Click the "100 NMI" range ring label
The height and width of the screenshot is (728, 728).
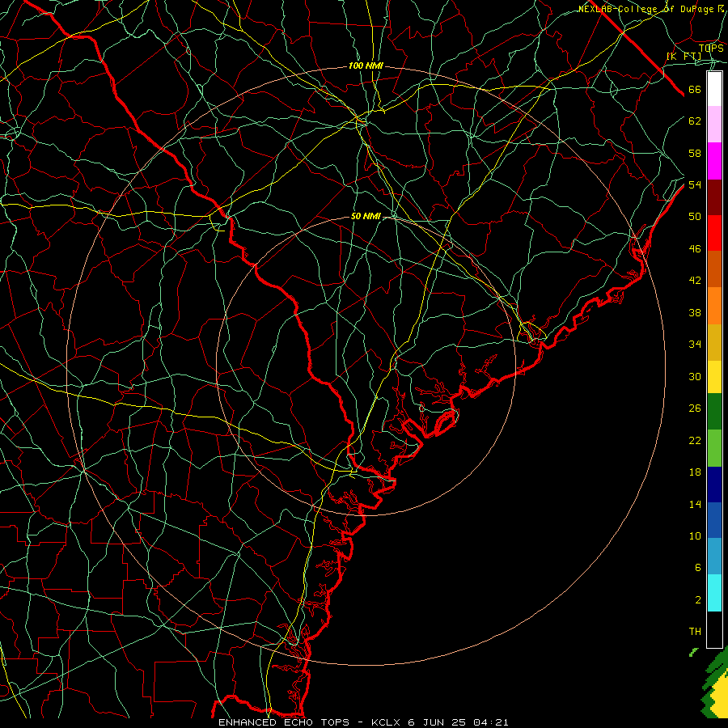click(x=366, y=66)
